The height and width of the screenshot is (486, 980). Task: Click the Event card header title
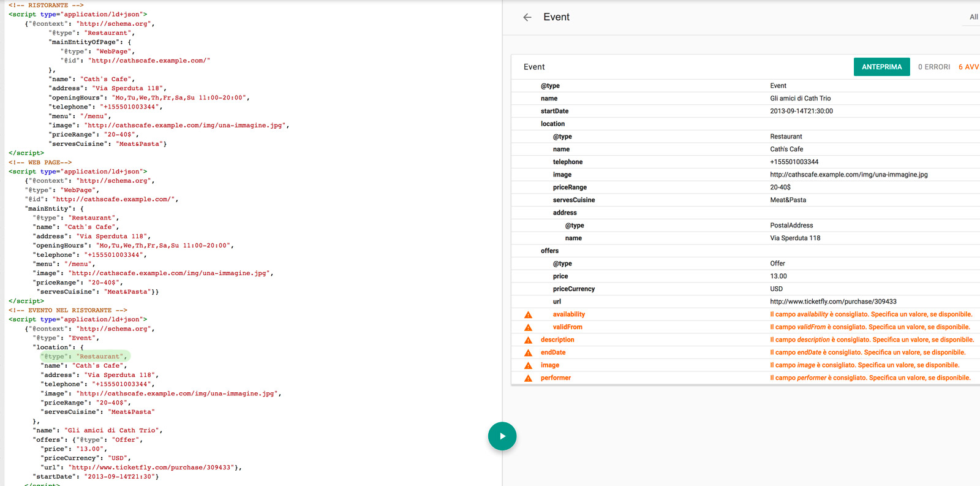pos(534,67)
